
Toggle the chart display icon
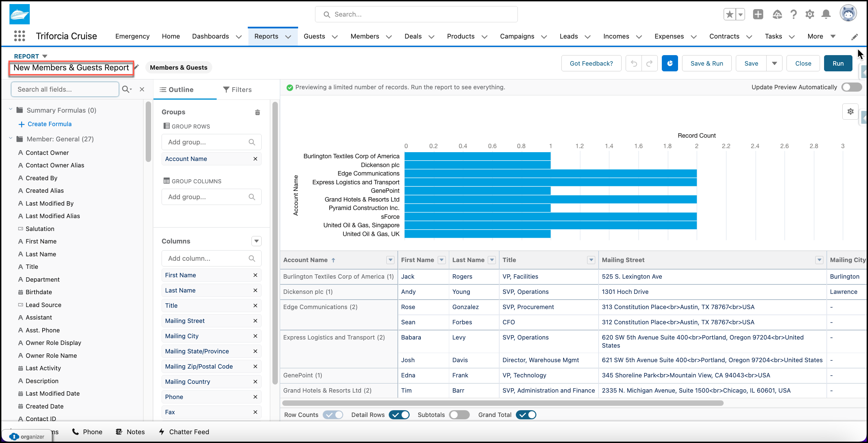tap(670, 63)
